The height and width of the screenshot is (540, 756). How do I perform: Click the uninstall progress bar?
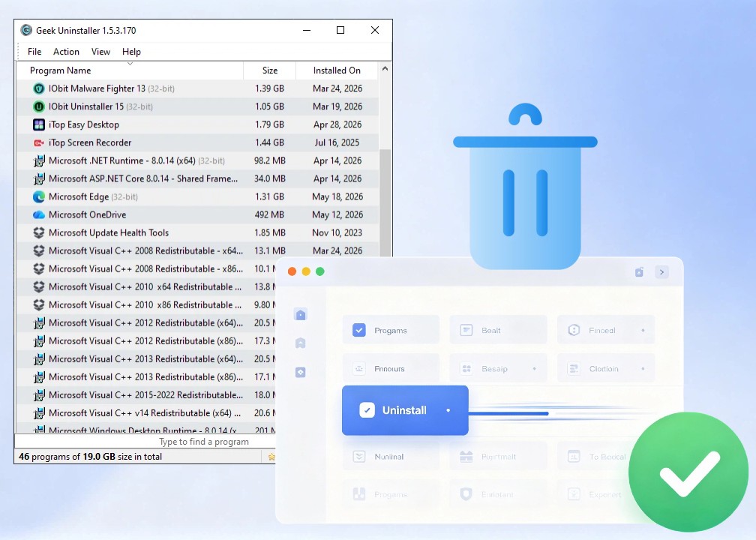tap(508, 413)
